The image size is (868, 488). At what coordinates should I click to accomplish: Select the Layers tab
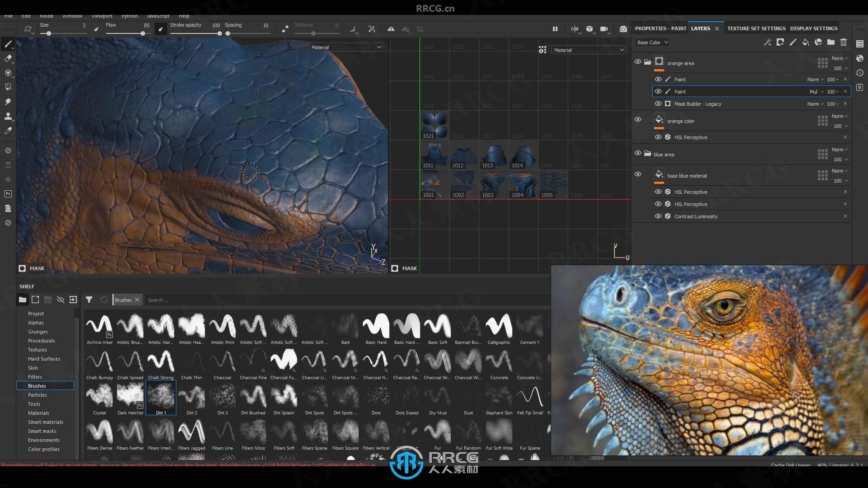pos(701,28)
